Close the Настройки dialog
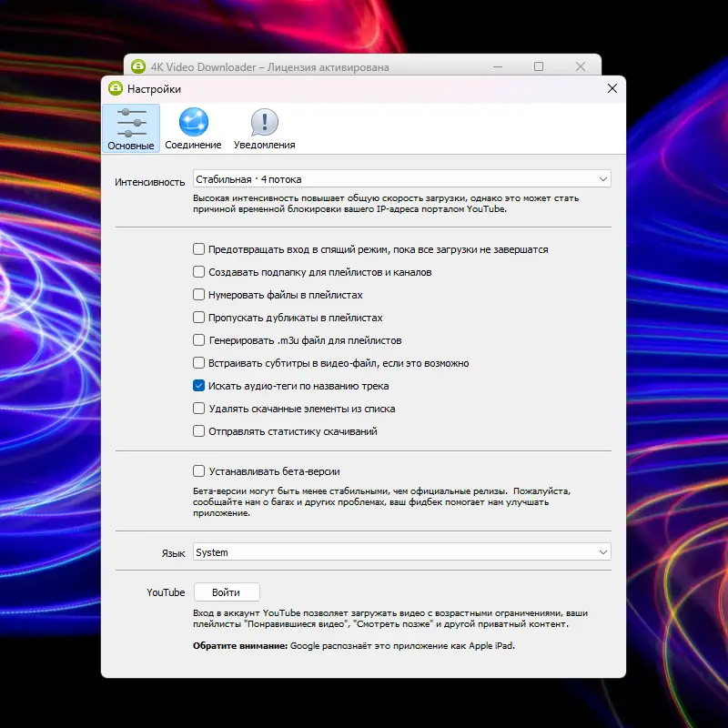The width and height of the screenshot is (728, 728). click(612, 88)
